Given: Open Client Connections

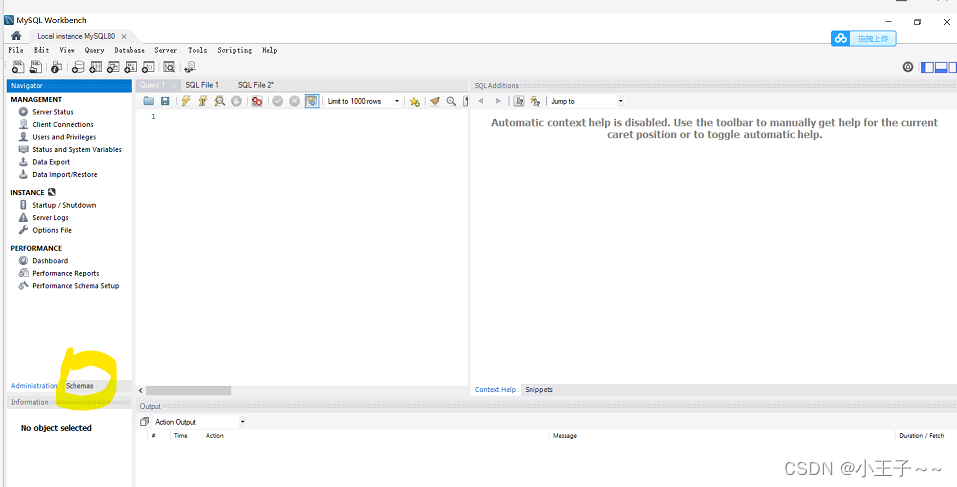Looking at the screenshot, I should click(x=62, y=124).
